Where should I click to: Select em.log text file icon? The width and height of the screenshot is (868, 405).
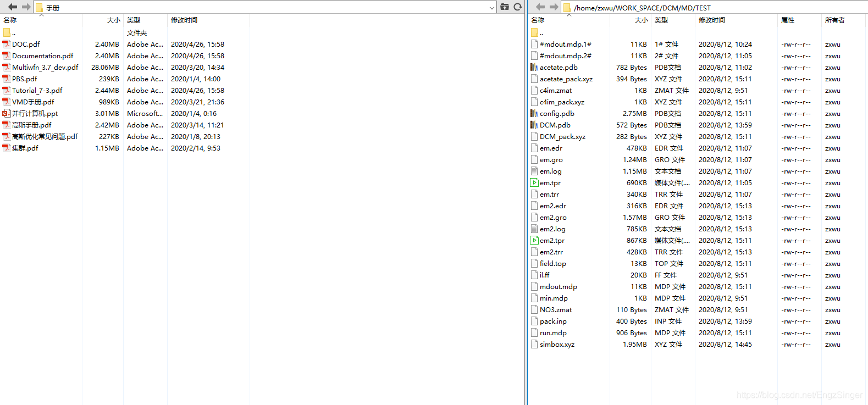point(534,171)
